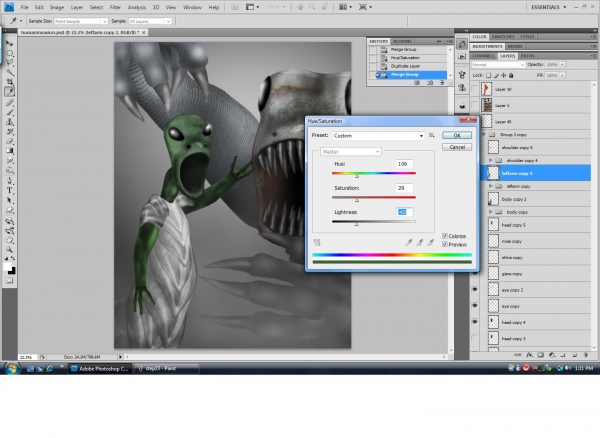Click the create new layer icon

tap(574, 355)
